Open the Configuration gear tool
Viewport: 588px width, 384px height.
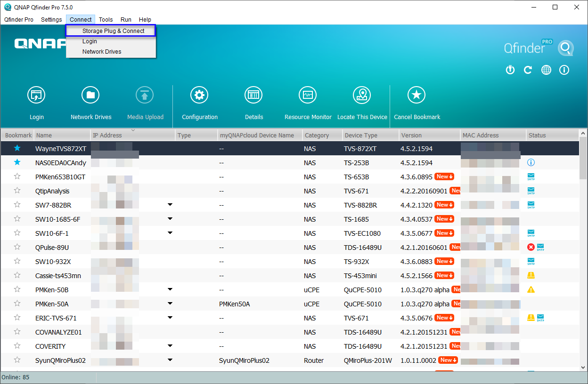199,96
